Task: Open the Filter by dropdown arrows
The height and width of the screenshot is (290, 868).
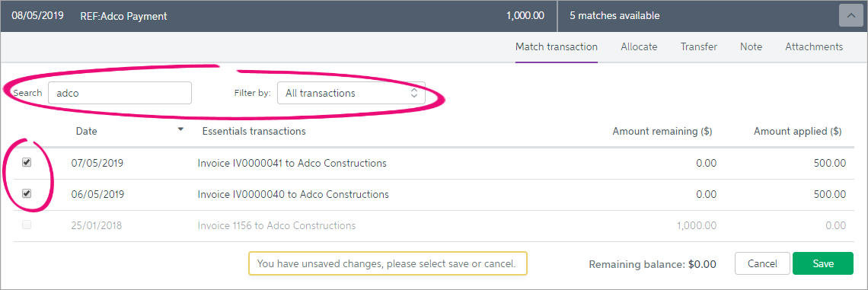Action: click(x=413, y=93)
